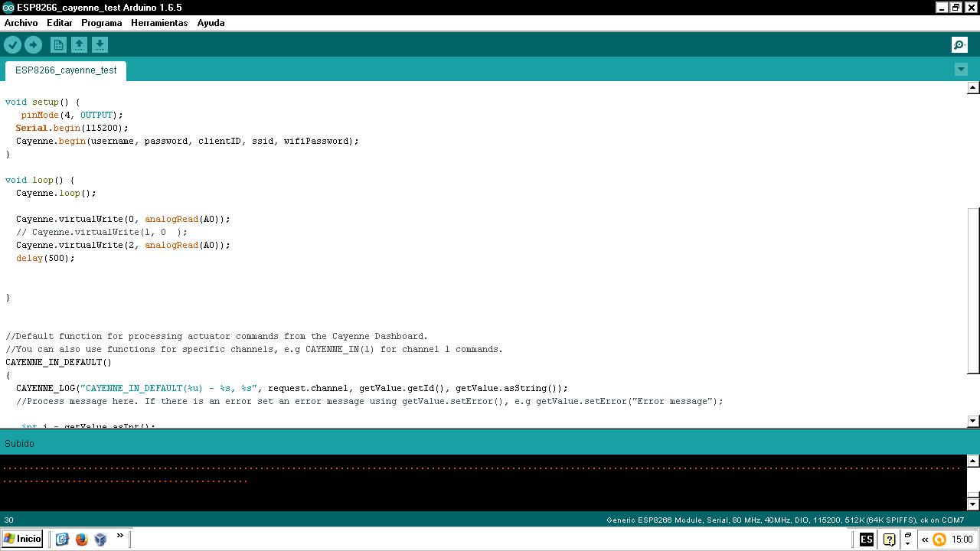This screenshot has width=980, height=551.
Task: Show hidden tray icons chevron
Action: (x=925, y=540)
